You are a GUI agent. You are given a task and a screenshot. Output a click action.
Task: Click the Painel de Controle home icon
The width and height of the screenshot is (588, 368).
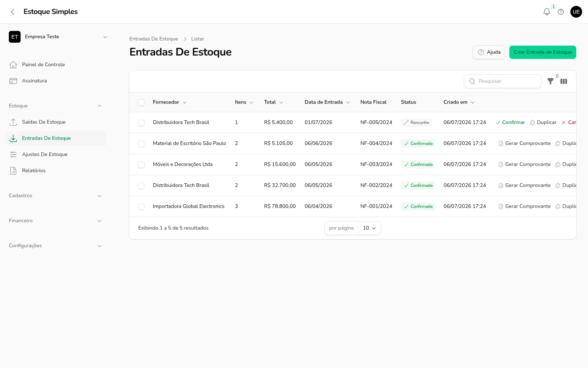click(x=13, y=65)
